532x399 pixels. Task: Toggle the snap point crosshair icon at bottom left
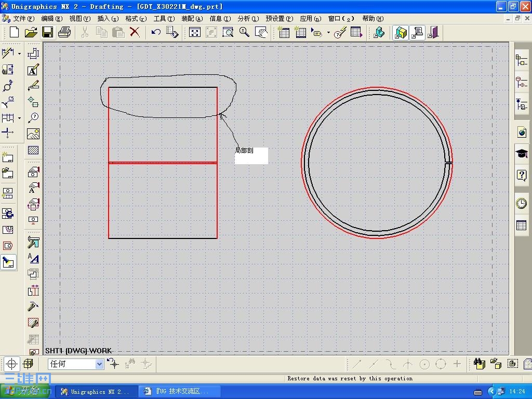tap(11, 364)
